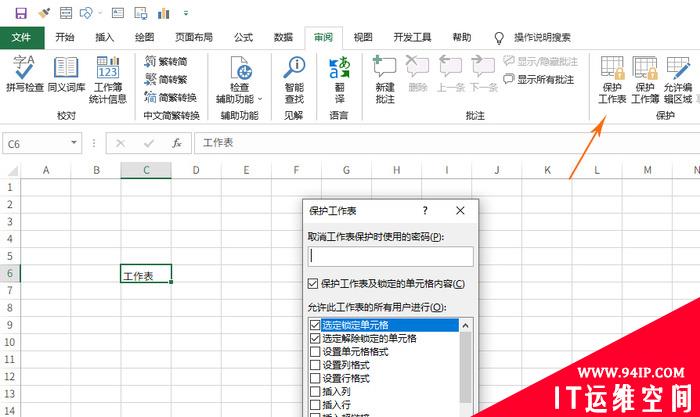Switch to the 开发工具 tab

click(412, 38)
